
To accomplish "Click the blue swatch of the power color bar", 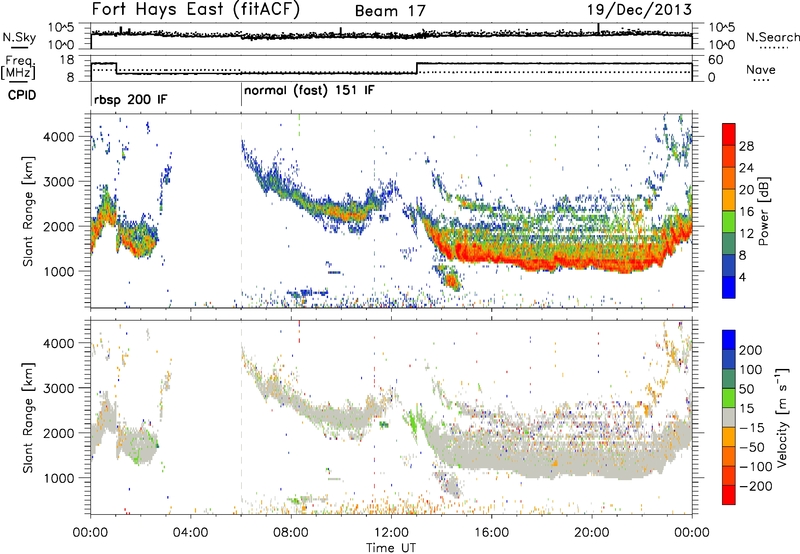I will [x=729, y=287].
